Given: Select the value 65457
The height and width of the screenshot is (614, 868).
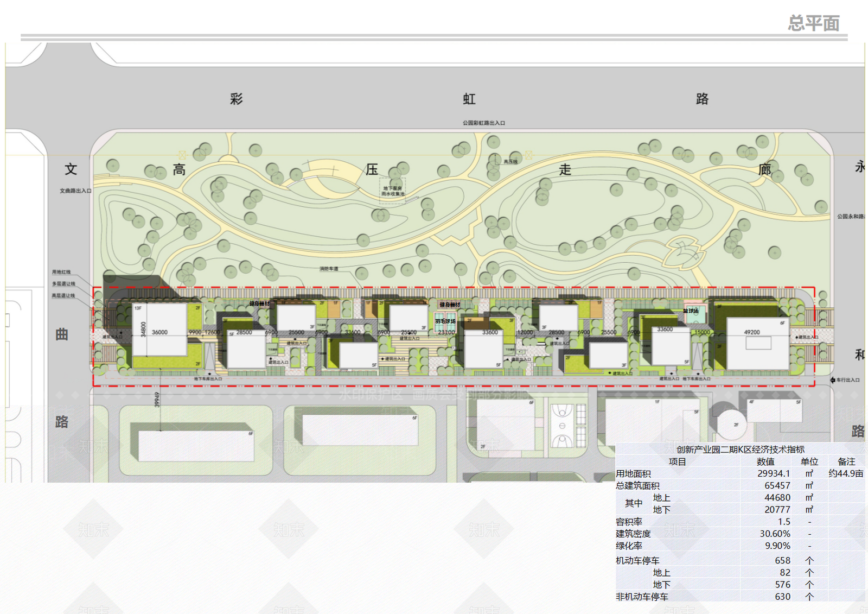Looking at the screenshot, I should pyautogui.click(x=777, y=485).
